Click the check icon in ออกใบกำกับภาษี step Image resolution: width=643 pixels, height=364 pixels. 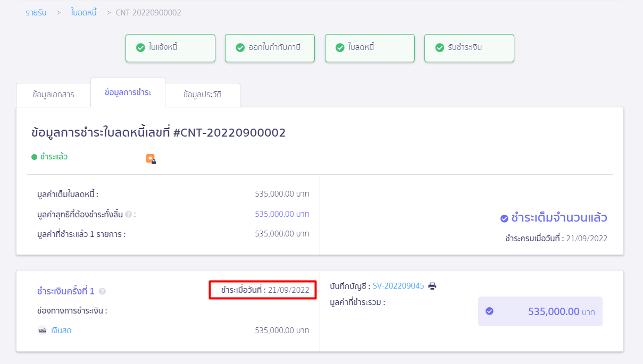pyautogui.click(x=240, y=48)
